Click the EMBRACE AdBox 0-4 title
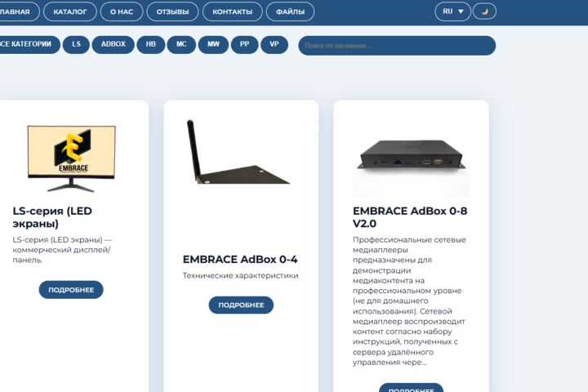Screen dimensions: 588x392 tap(240, 259)
